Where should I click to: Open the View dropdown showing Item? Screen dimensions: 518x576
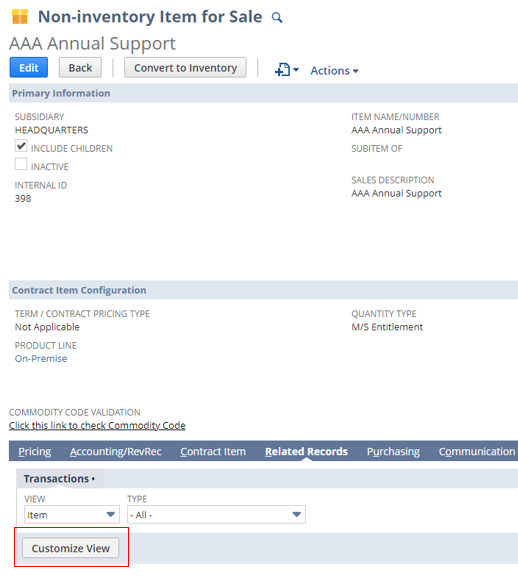72,515
